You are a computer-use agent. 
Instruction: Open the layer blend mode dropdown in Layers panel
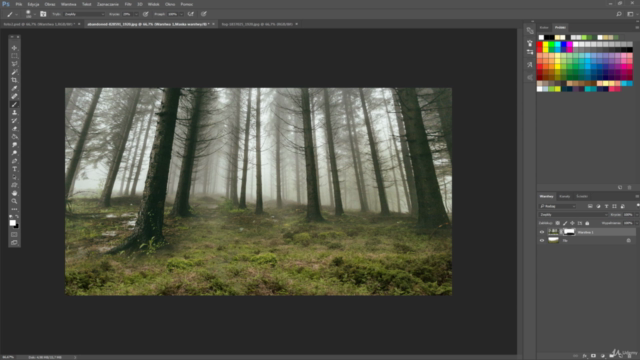(573, 215)
